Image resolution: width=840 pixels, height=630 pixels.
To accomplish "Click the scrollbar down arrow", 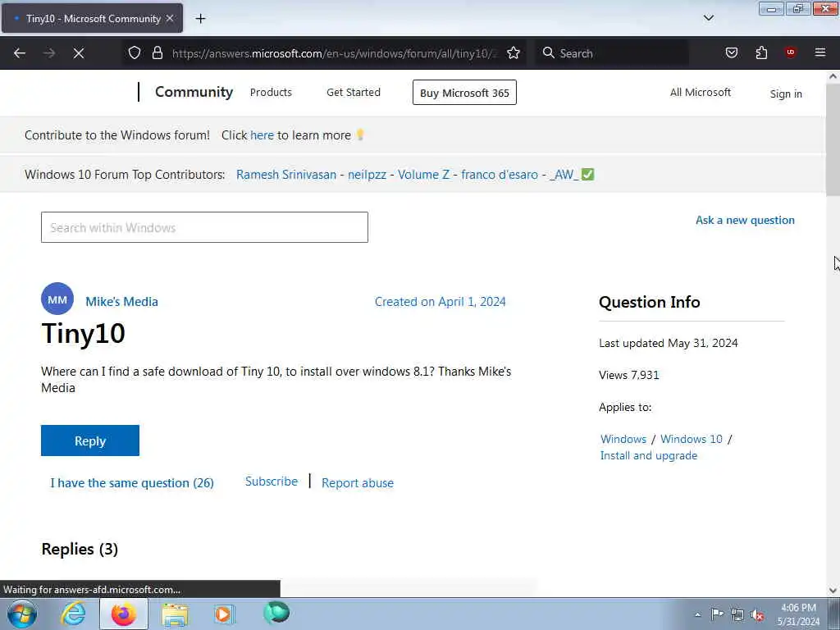I will pyautogui.click(x=833, y=591).
